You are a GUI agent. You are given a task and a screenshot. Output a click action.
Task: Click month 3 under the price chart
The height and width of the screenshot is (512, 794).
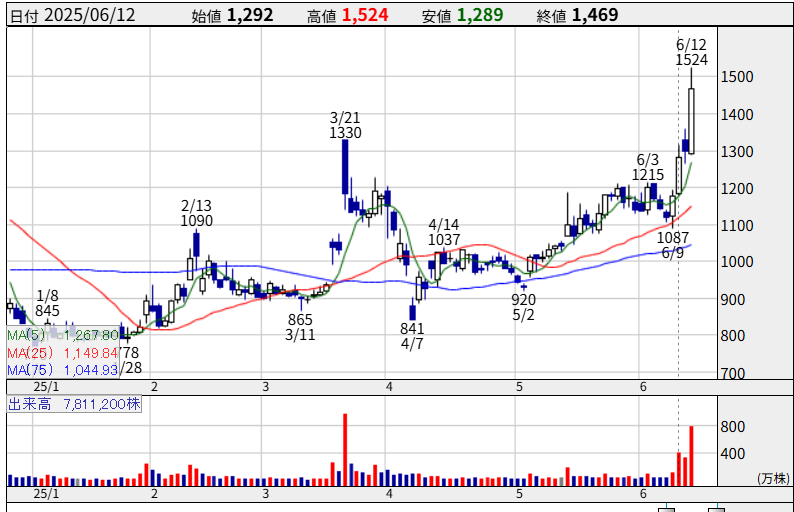click(265, 387)
